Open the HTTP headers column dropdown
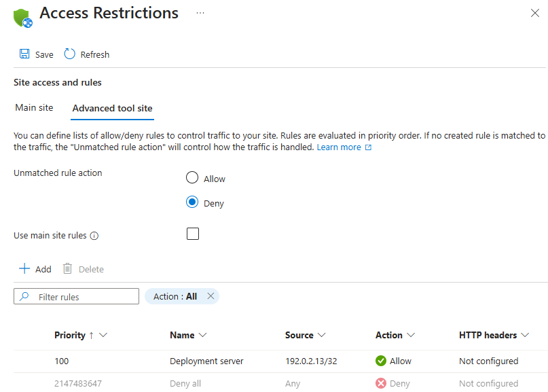This screenshot has width=548, height=392. [524, 335]
